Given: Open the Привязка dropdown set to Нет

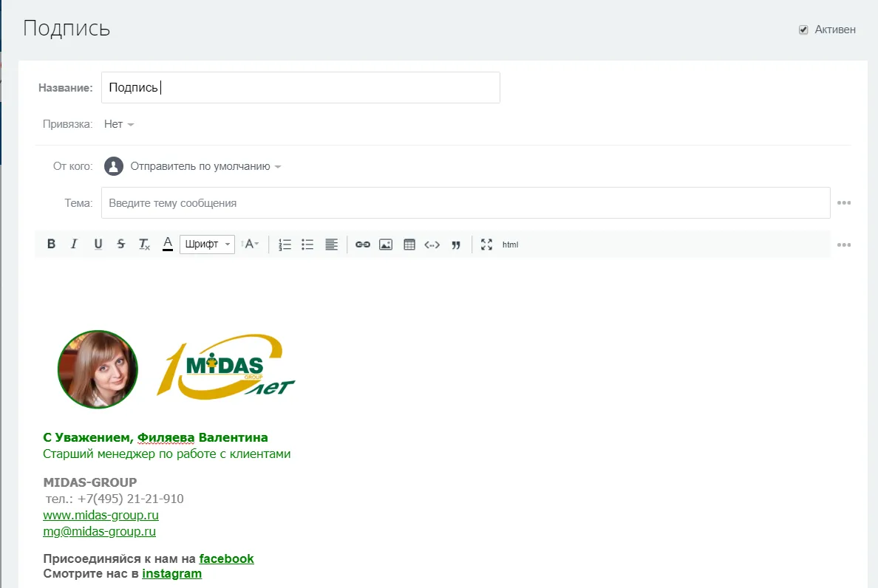Looking at the screenshot, I should click(x=118, y=124).
